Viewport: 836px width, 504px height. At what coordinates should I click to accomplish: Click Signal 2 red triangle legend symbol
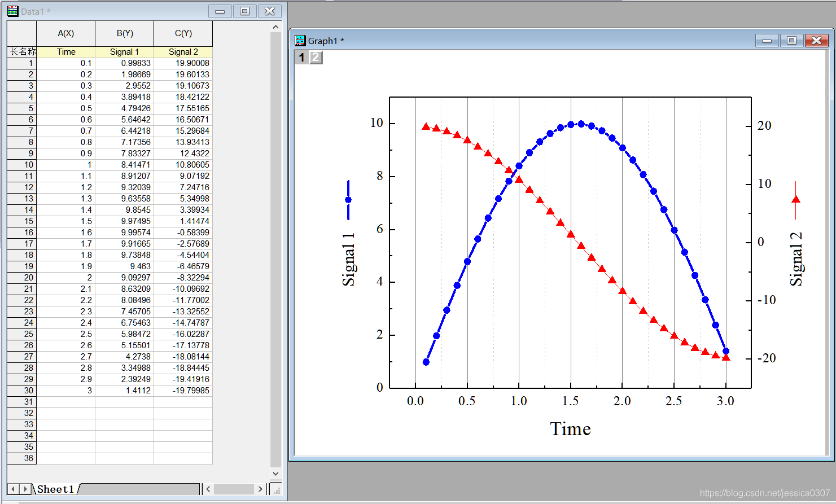pos(796,200)
